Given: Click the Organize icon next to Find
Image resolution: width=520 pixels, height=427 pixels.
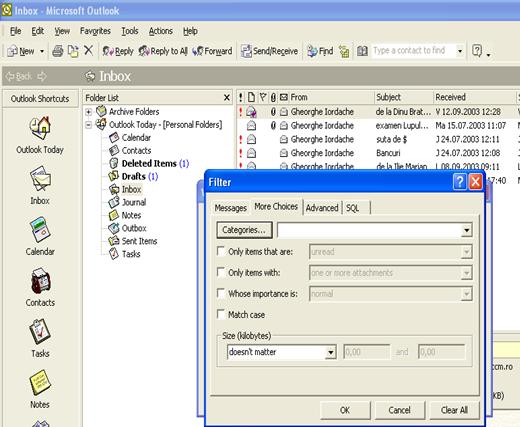Looking at the screenshot, I should pos(344,51).
